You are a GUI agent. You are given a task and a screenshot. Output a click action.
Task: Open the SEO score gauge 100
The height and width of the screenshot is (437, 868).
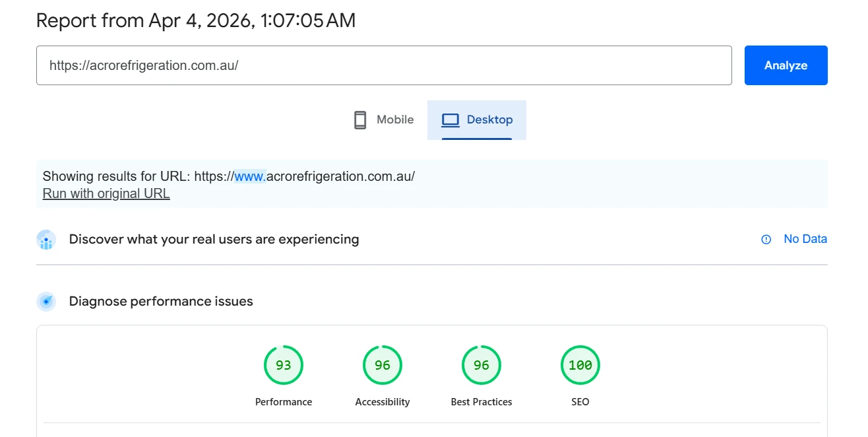(580, 365)
